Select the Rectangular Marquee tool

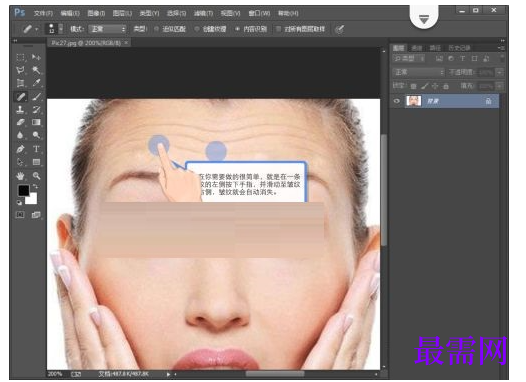pos(20,57)
